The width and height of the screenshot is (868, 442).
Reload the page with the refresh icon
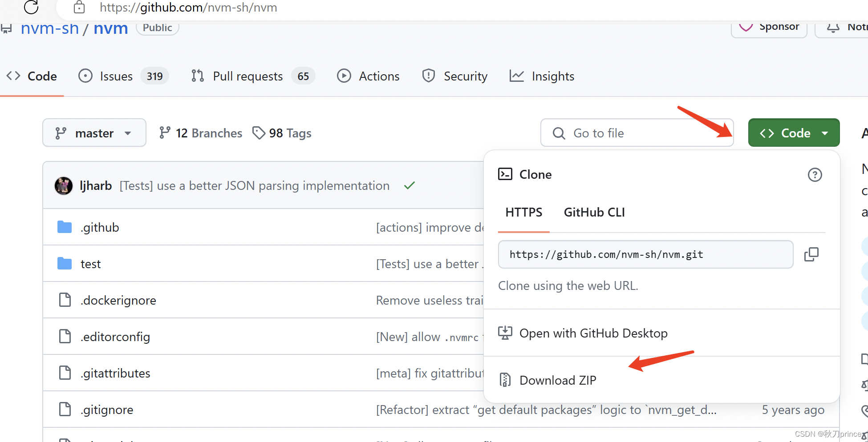click(31, 7)
